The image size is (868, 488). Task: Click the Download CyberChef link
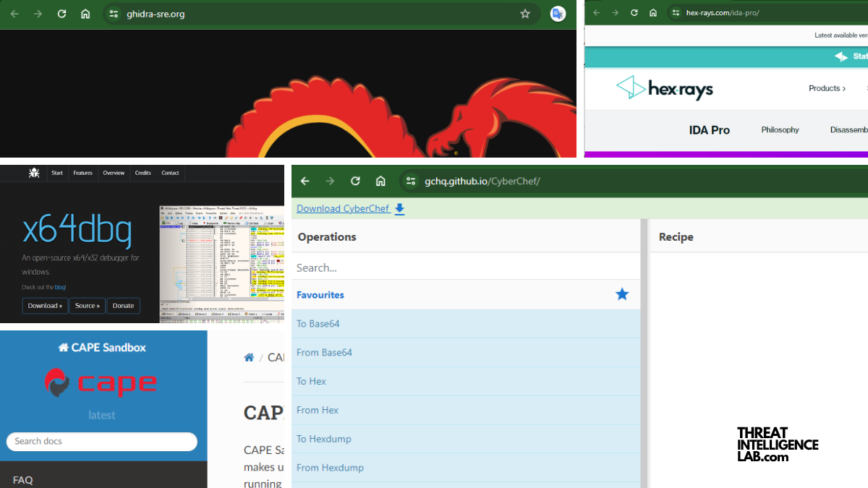click(343, 208)
